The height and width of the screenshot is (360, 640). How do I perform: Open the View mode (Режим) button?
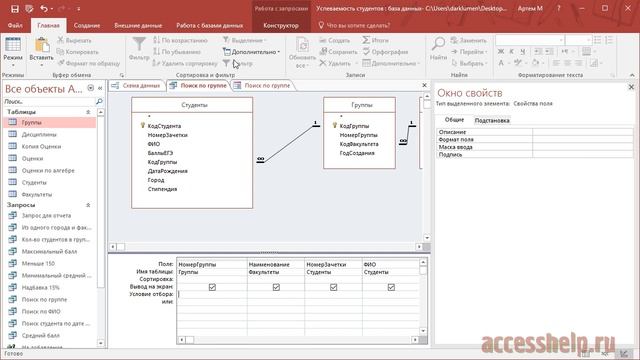coord(13,52)
